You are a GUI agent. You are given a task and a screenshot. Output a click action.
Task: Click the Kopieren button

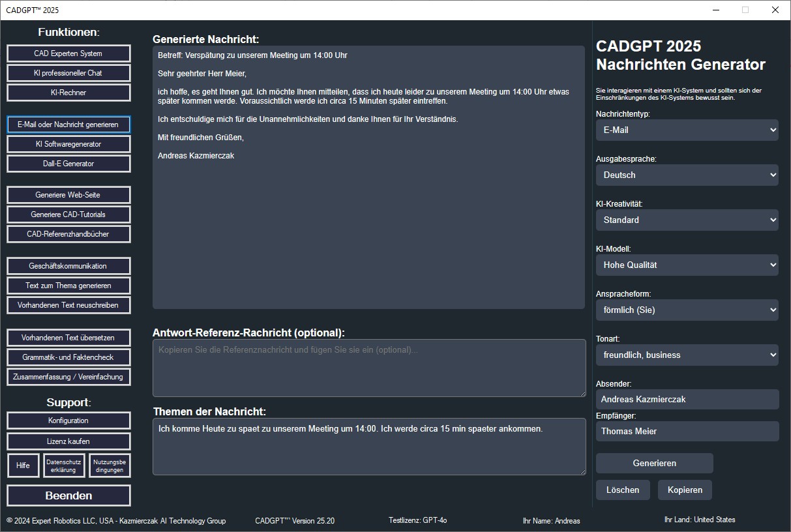685,490
